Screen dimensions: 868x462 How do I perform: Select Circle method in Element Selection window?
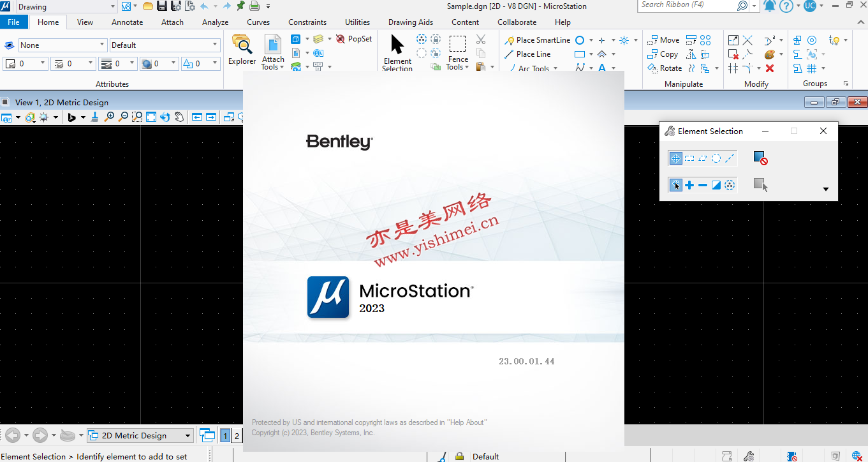[716, 158]
